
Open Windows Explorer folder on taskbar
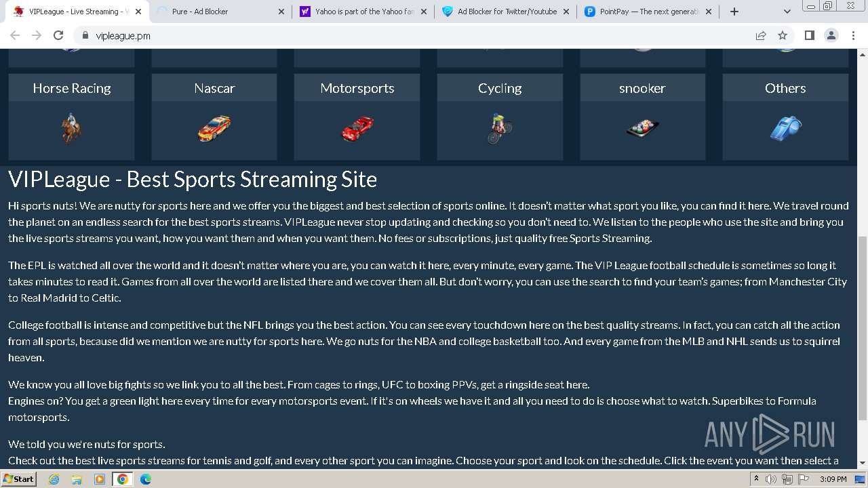point(77,479)
